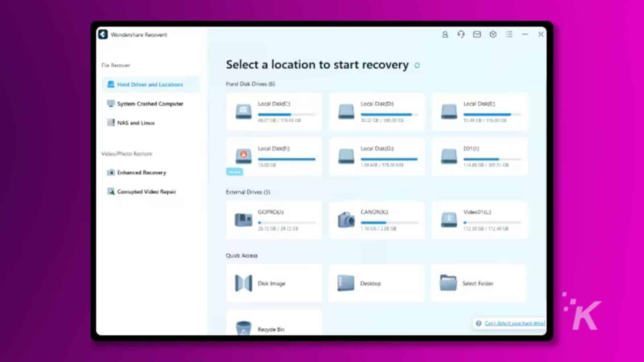Viewport: 644px width, 362px height.
Task: Open the Disk Image option
Action: pos(274,283)
